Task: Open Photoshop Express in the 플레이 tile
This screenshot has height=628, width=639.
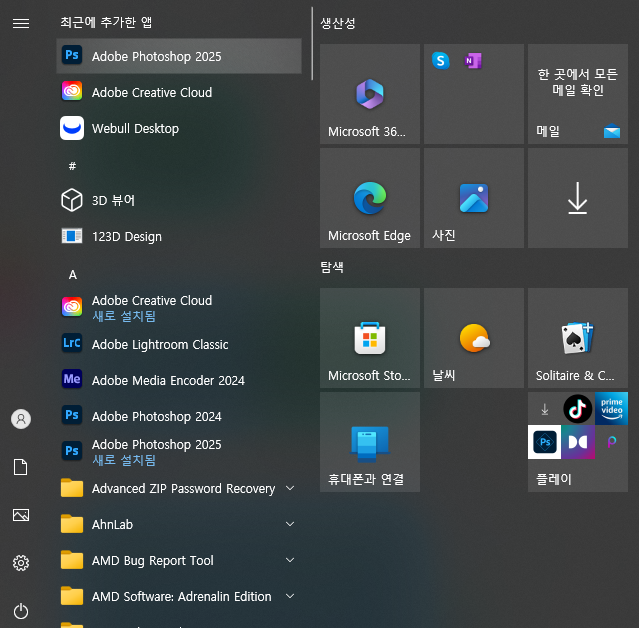Action: (x=544, y=442)
